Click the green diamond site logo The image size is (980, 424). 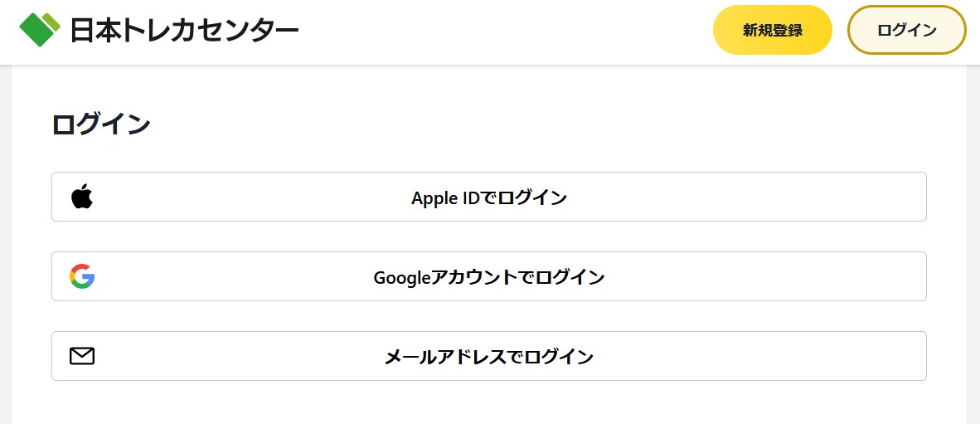(x=40, y=30)
